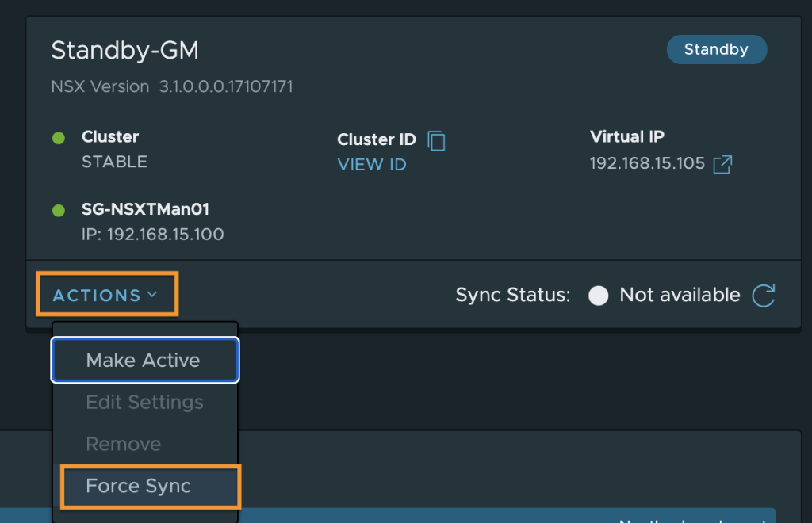This screenshot has width=812, height=523.
Task: Click the green Cluster status dot
Action: pyautogui.click(x=59, y=138)
